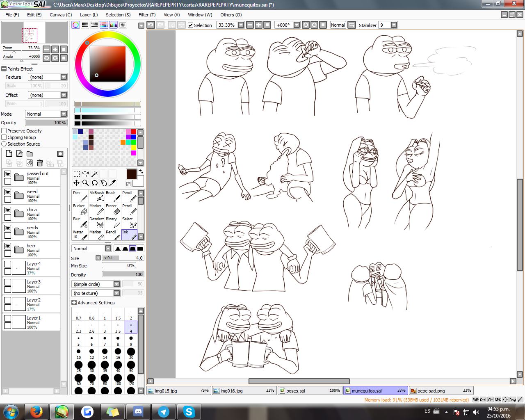This screenshot has width=525, height=420.
Task: Select the Deselect pen tool
Action: pyautogui.click(x=96, y=222)
